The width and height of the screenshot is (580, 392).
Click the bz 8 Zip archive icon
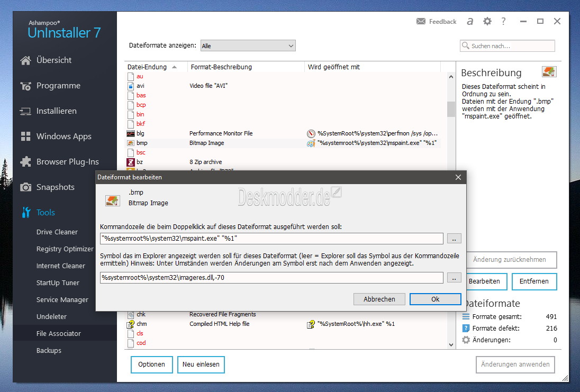(131, 162)
